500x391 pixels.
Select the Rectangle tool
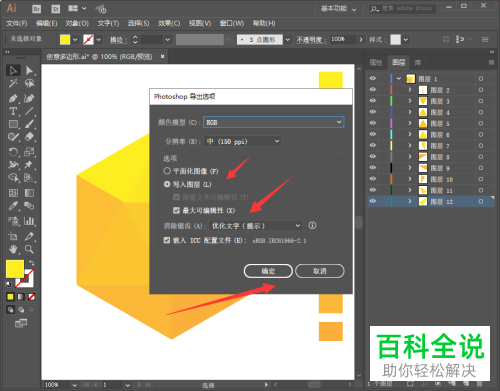[13, 124]
